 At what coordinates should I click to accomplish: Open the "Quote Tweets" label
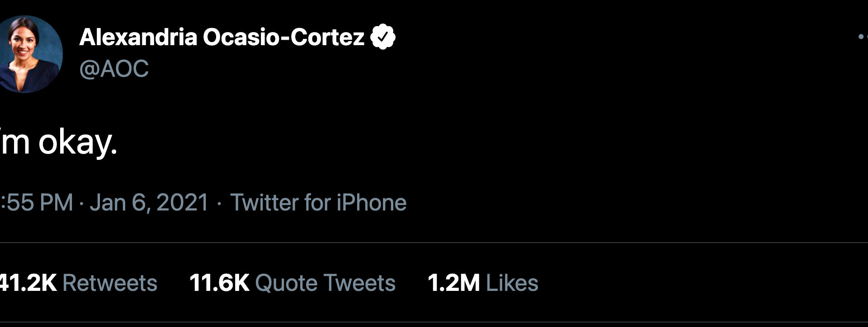point(325,283)
